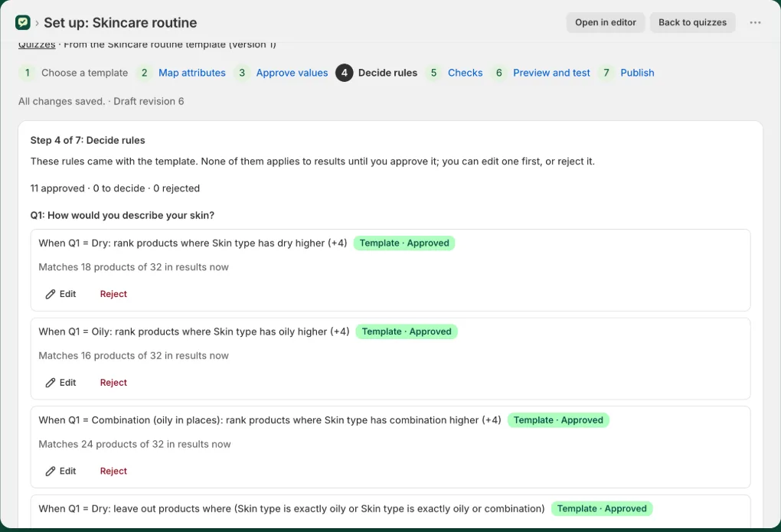This screenshot has width=781, height=532.
Task: Click 'Matches 16 products of 32 in results now'
Action: pos(133,356)
